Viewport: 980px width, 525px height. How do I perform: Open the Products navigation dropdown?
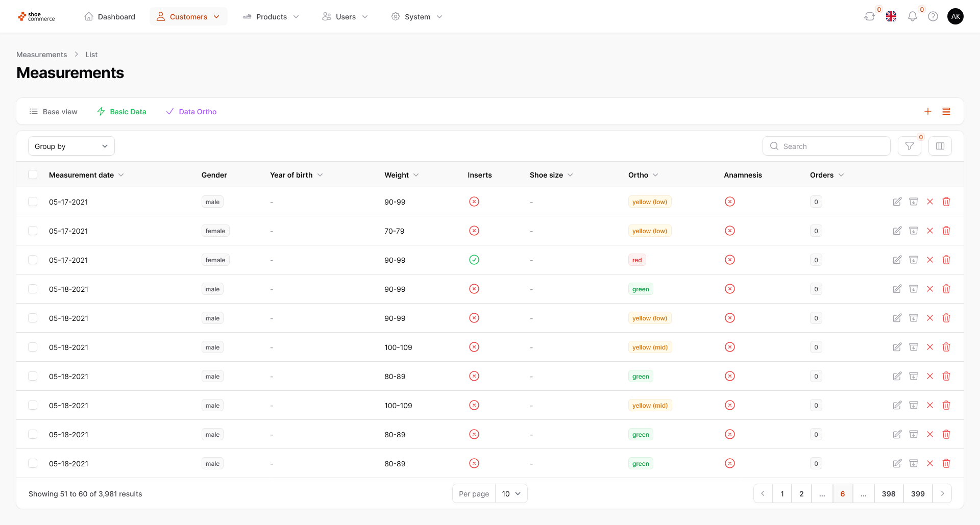pos(271,17)
